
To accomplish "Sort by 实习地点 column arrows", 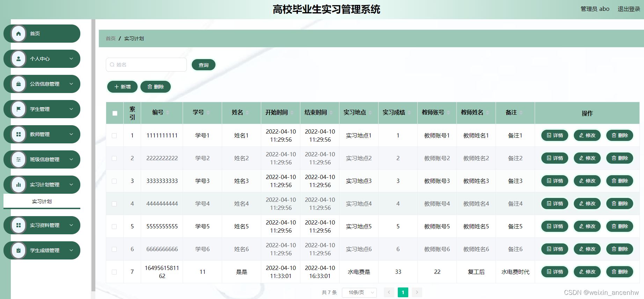I will point(370,113).
